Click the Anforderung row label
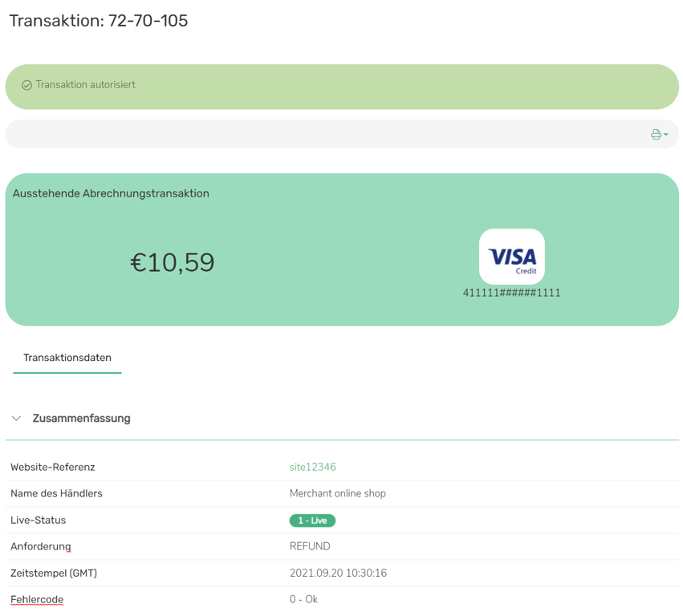This screenshot has width=683, height=616. click(40, 546)
